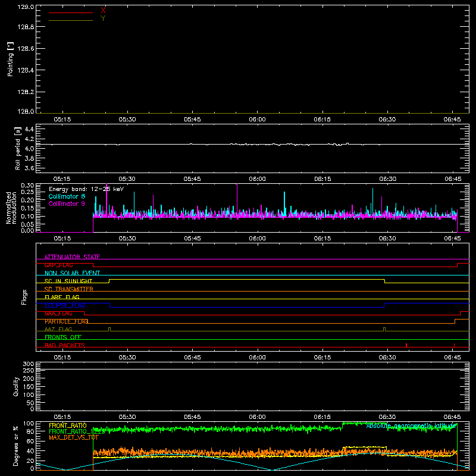476x476 pixels.
Task: Click the FLARE_FLAG label
Action: [62, 297]
